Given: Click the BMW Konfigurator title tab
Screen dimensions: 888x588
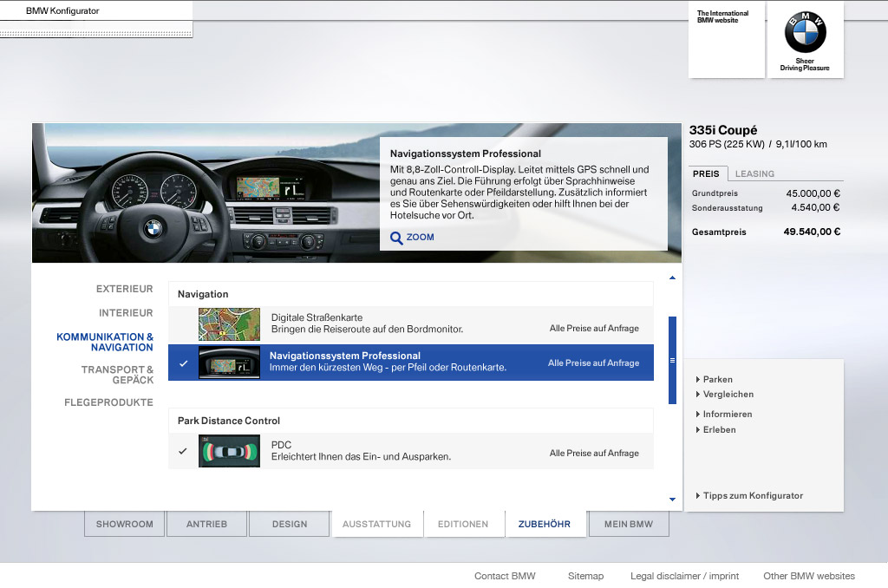Looking at the screenshot, I should click(62, 10).
